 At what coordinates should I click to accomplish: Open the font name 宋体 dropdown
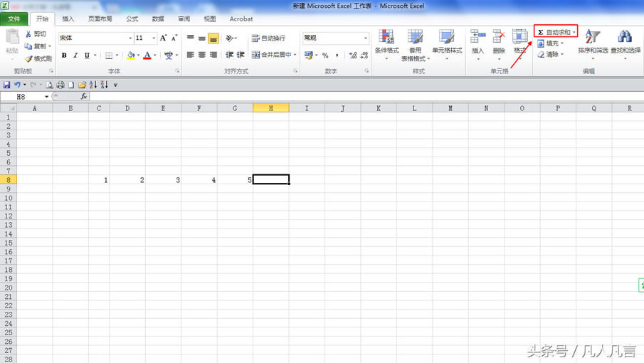tap(130, 38)
